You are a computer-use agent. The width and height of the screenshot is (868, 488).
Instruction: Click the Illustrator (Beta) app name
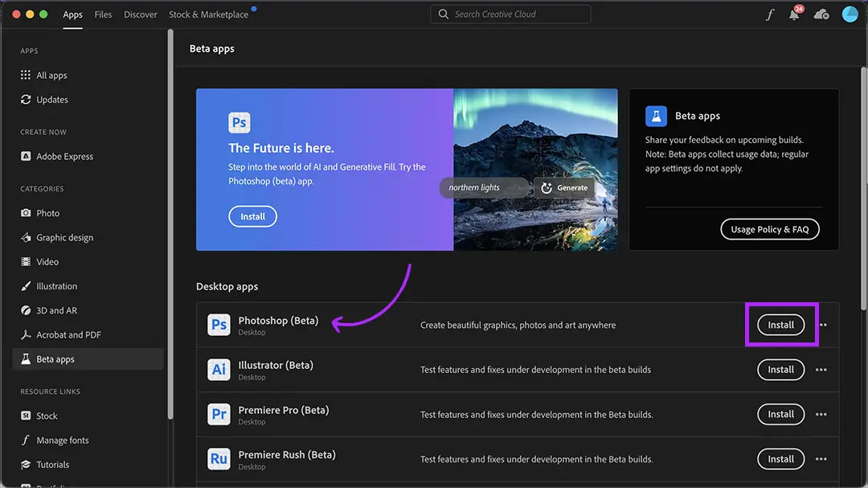tap(276, 365)
